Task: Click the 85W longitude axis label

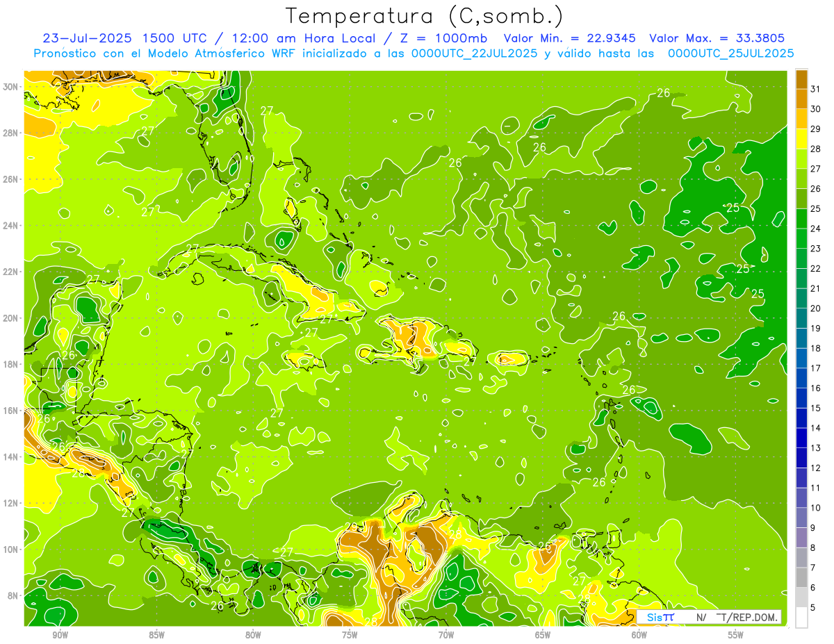Action: (x=156, y=635)
